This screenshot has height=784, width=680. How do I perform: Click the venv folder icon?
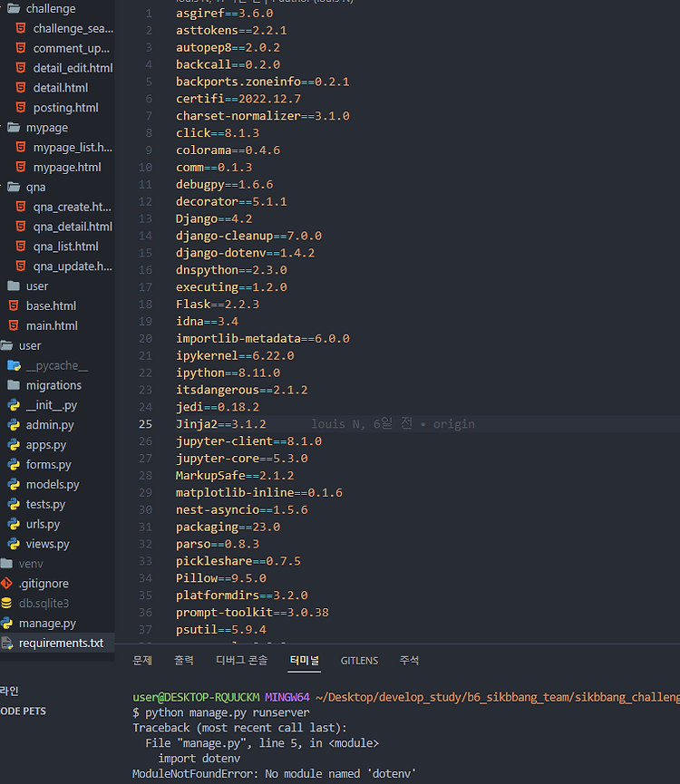(6, 564)
